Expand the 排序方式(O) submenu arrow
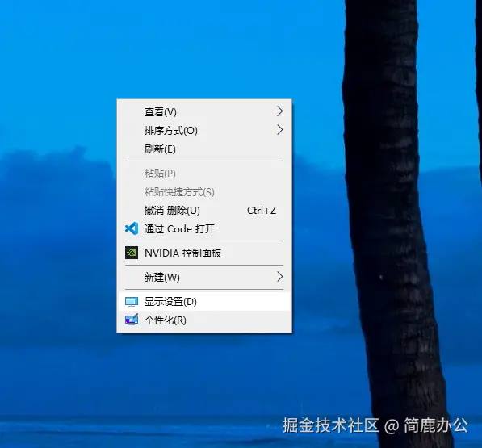Image resolution: width=482 pixels, height=448 pixels. (279, 130)
